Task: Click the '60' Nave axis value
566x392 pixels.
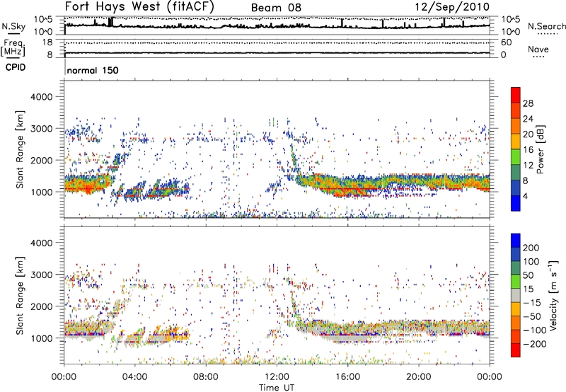Action: click(x=506, y=42)
